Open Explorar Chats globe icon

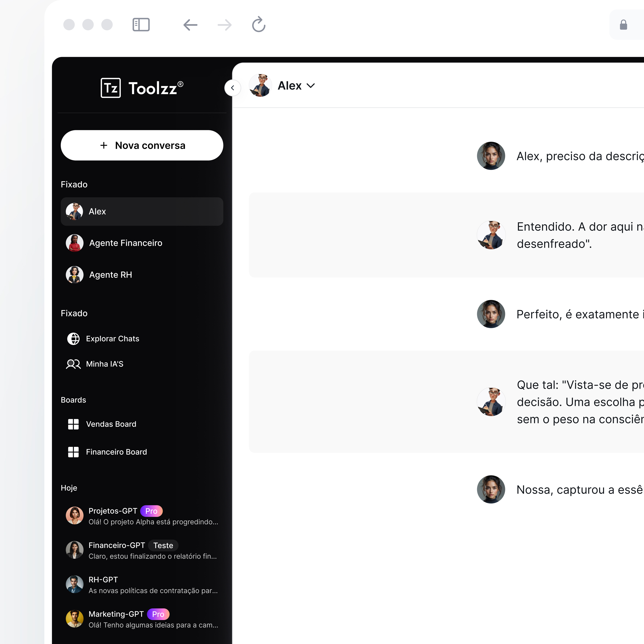(73, 339)
